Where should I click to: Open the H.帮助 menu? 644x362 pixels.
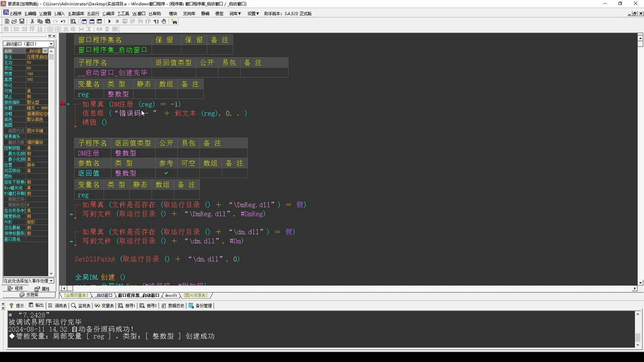155,14
